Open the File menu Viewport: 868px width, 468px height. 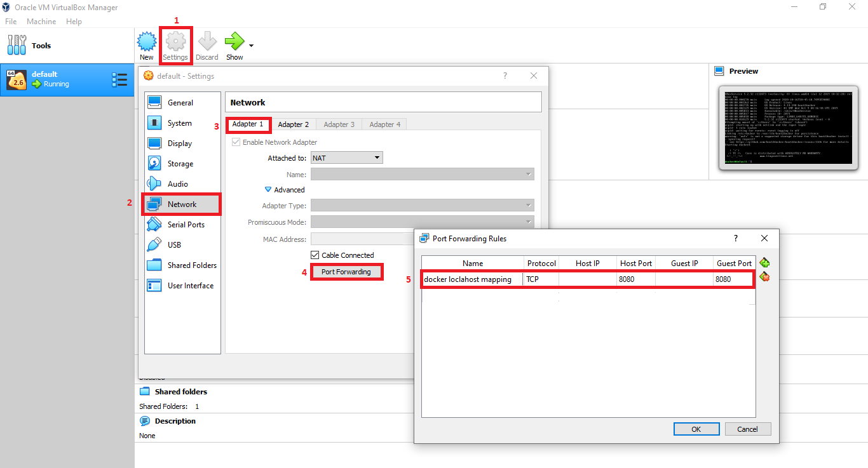coord(11,21)
